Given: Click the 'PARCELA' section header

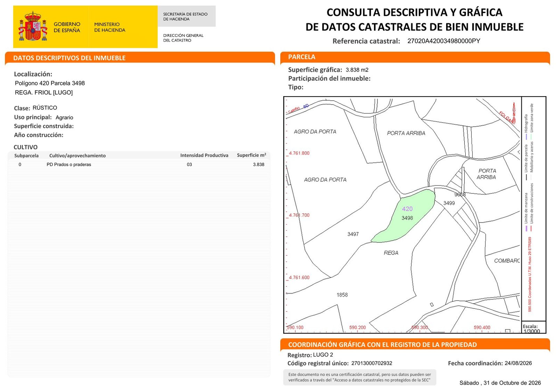Looking at the screenshot, I should tap(302, 57).
